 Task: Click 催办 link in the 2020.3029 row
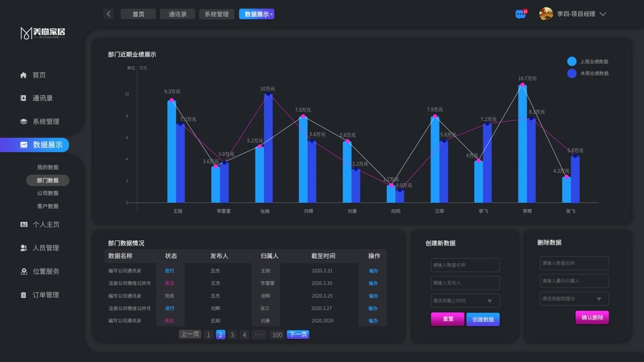tap(373, 321)
